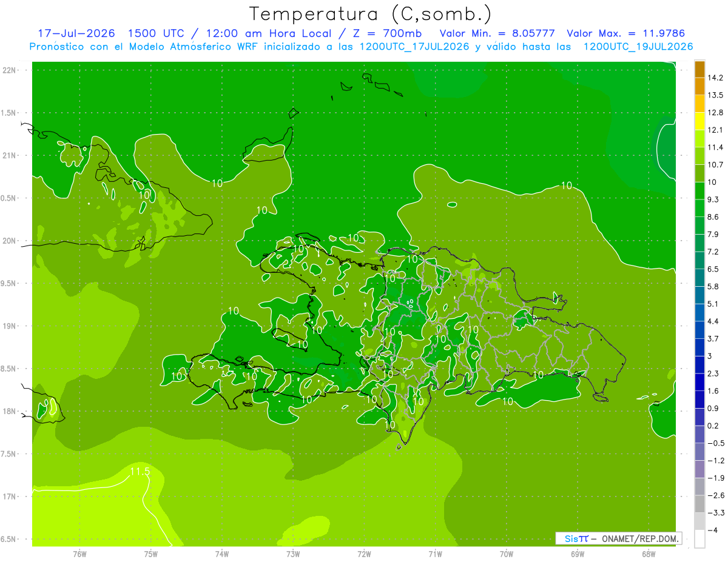
Task: Click the "-1.2" colorbar value
Action: [715, 460]
